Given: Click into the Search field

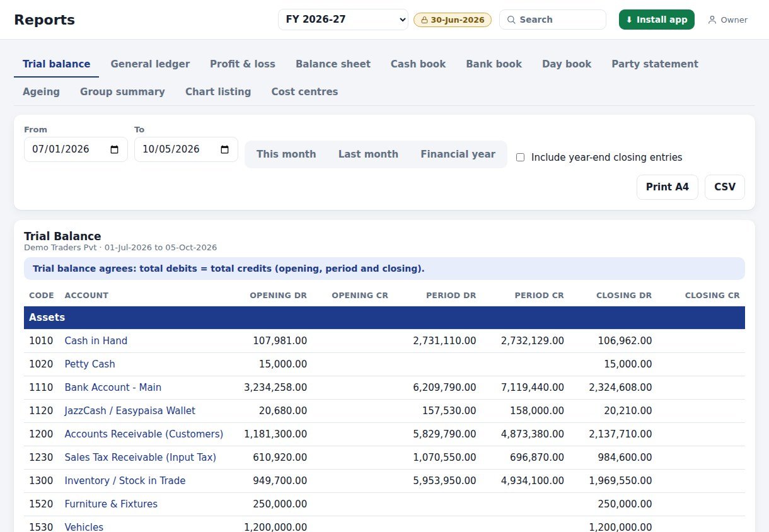Looking at the screenshot, I should 553,20.
